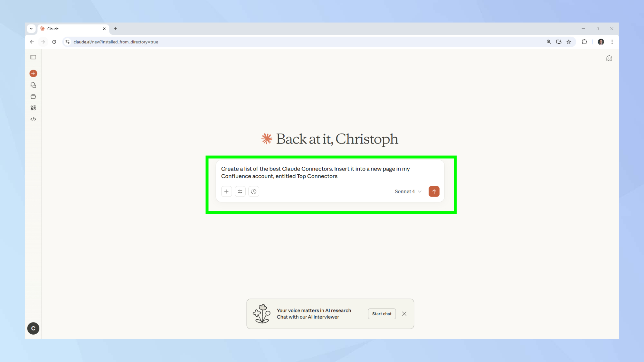Toggle the sidebar panel icon
This screenshot has width=644, height=362.
pyautogui.click(x=33, y=57)
